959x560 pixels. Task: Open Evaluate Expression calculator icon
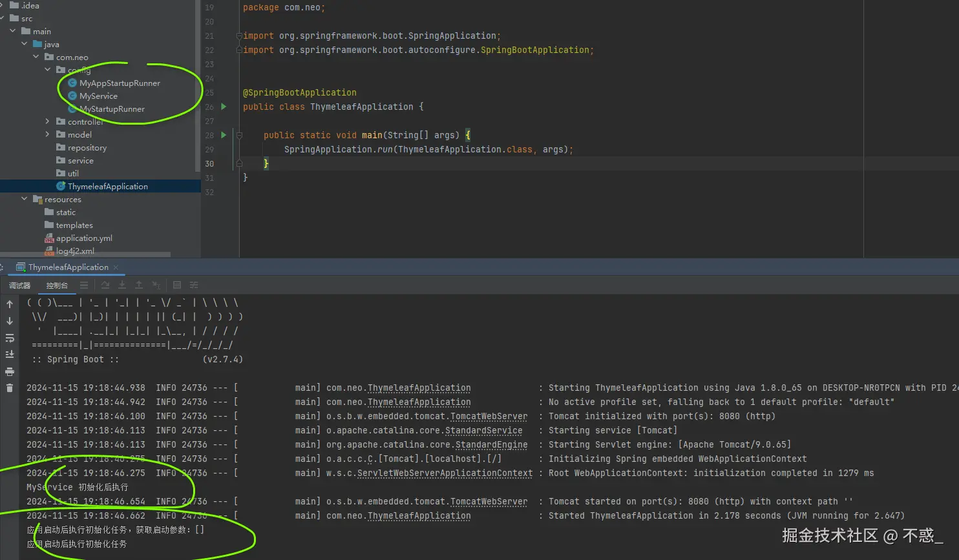177,285
